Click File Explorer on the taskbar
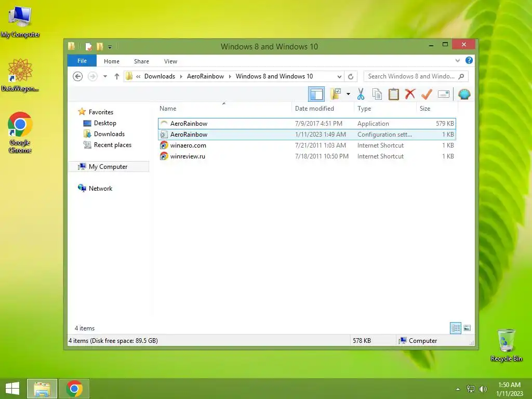 (42, 389)
